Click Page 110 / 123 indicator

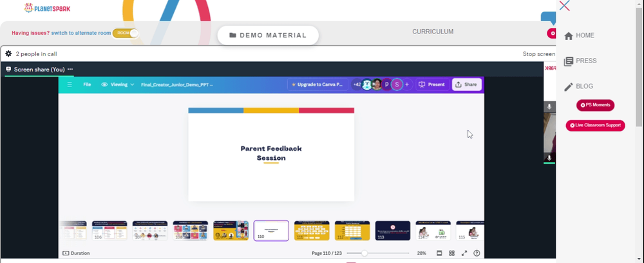click(327, 253)
